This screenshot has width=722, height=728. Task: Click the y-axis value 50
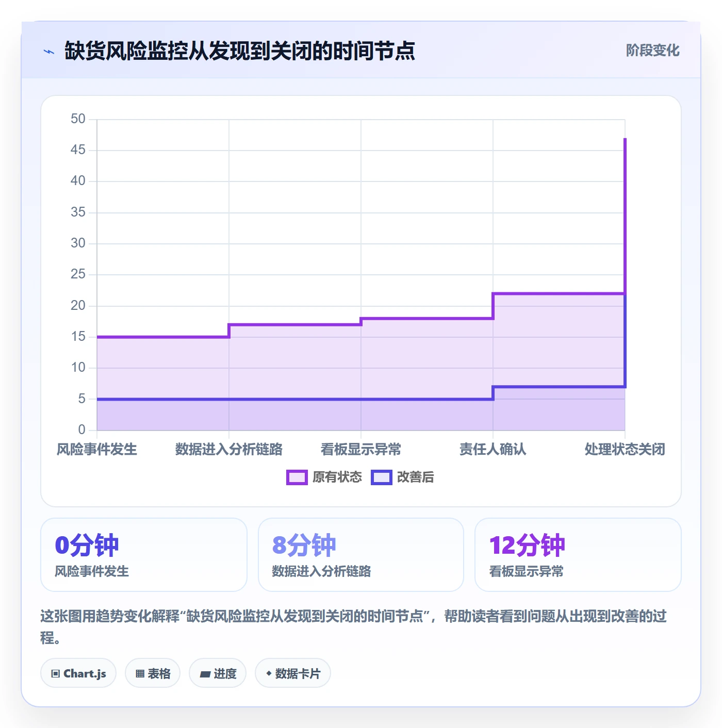[78, 119]
